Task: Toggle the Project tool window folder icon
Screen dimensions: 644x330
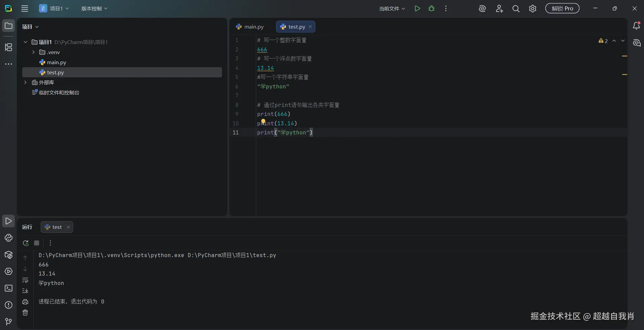Action: pos(8,26)
